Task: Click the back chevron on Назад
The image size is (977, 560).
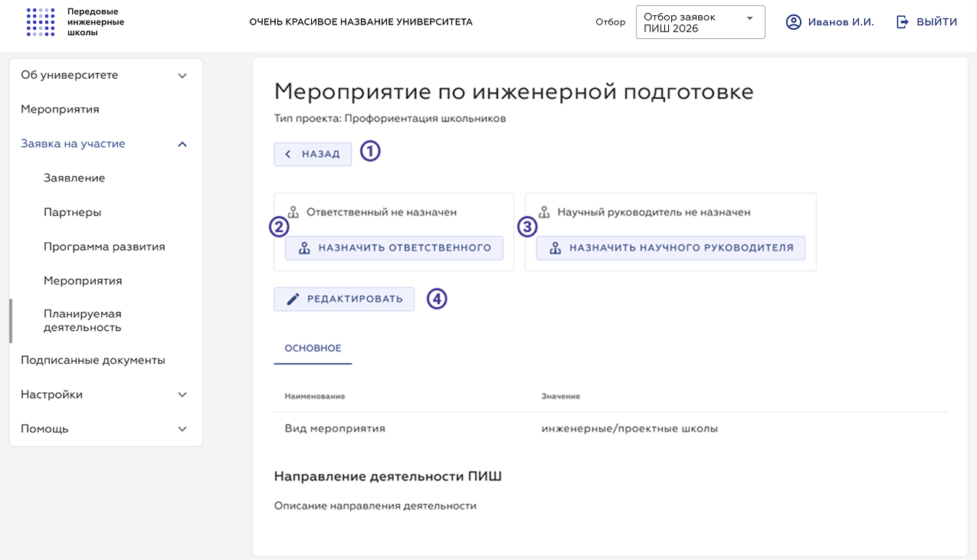Action: (288, 154)
